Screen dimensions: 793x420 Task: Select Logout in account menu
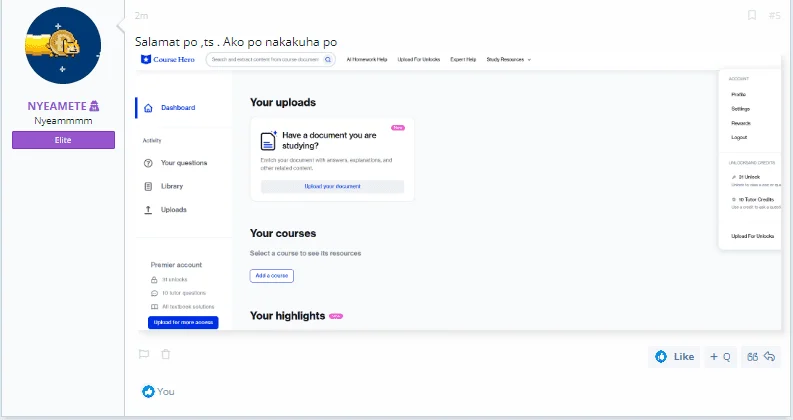(x=739, y=137)
